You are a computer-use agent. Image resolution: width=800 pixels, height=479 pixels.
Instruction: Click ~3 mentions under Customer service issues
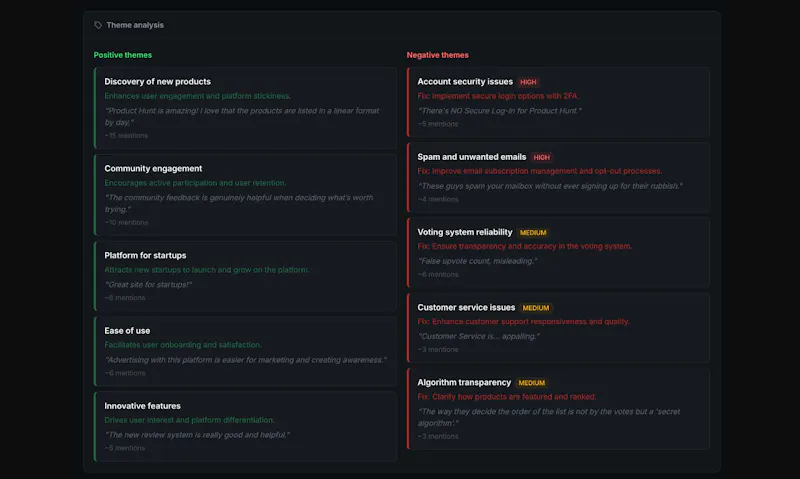click(x=438, y=349)
